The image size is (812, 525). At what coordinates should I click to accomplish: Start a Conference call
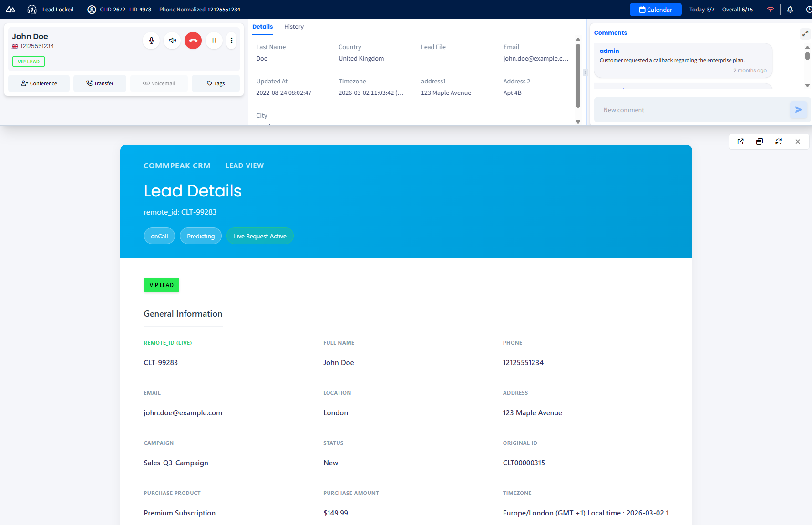(39, 83)
